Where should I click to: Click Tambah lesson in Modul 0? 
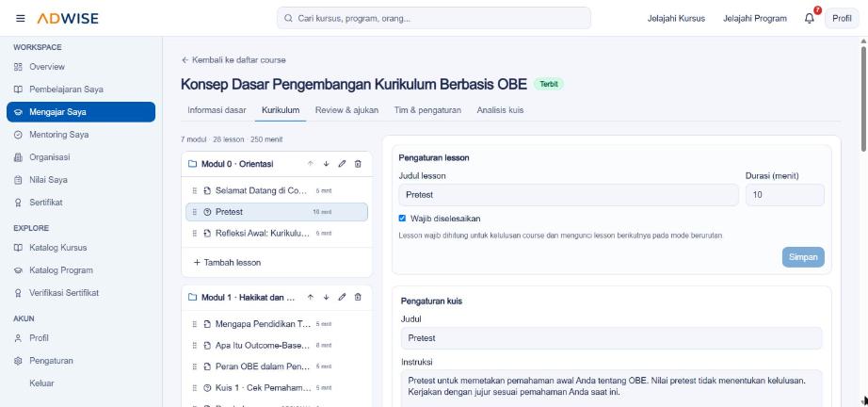tap(227, 263)
